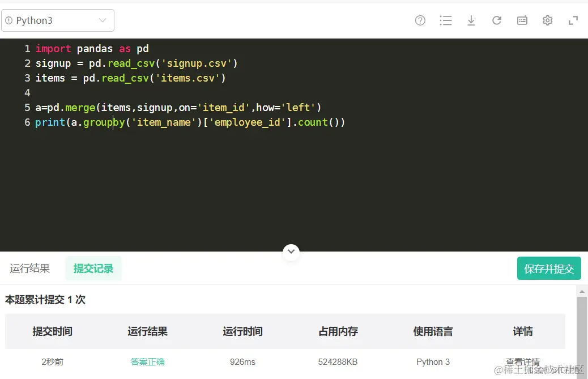The image size is (588, 379).
Task: Reset code with the refresh icon
Action: click(496, 20)
